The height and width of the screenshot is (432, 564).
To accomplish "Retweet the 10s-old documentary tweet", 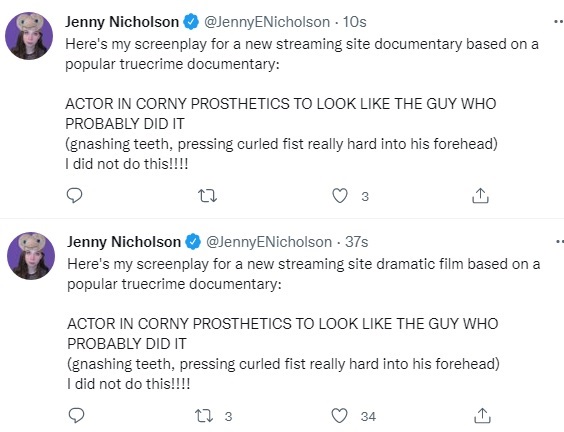I will pos(208,196).
